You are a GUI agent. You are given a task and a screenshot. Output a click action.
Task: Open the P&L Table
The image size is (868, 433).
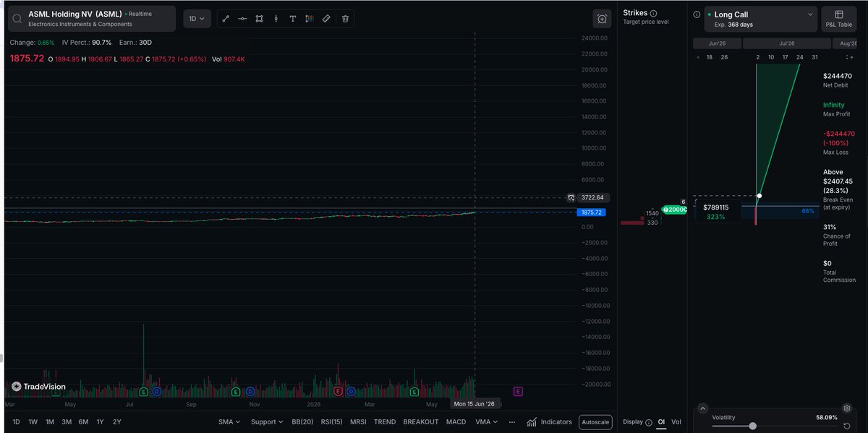pyautogui.click(x=839, y=19)
